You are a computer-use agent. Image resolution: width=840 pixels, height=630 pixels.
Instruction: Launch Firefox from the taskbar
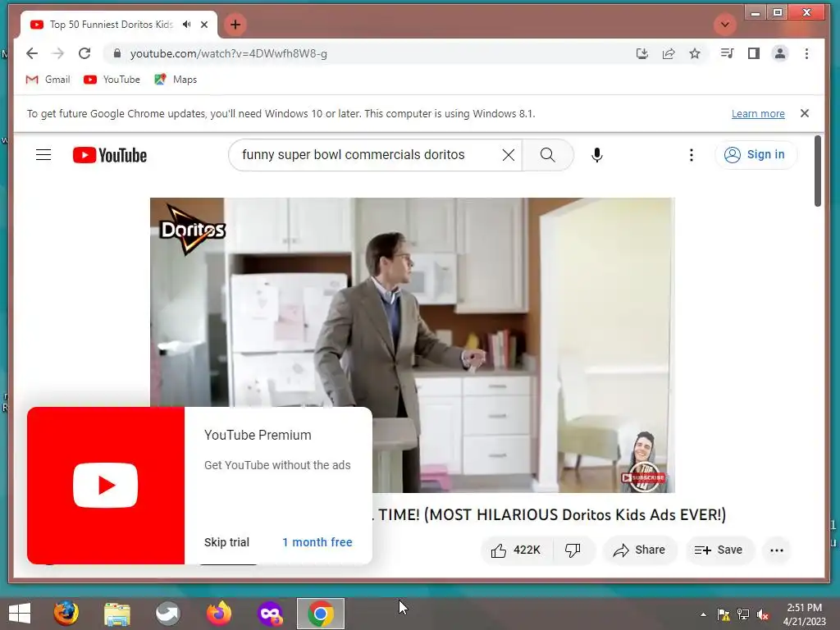pos(219,614)
